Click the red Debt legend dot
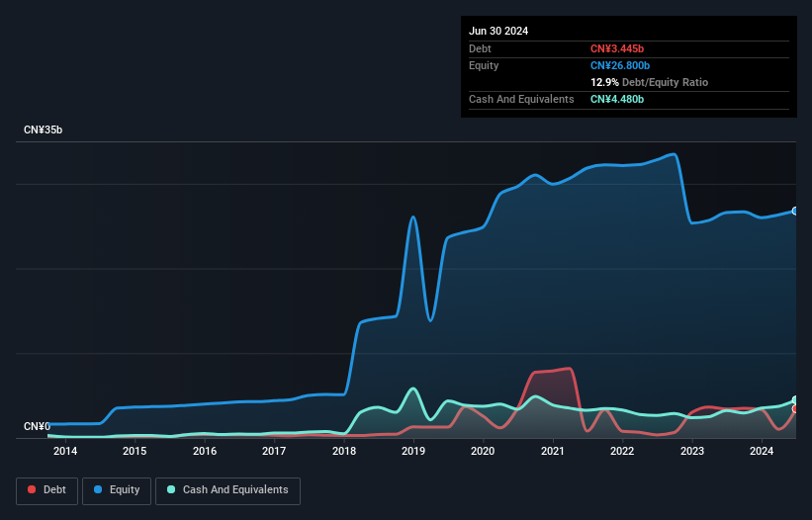This screenshot has width=812, height=520. coord(32,489)
